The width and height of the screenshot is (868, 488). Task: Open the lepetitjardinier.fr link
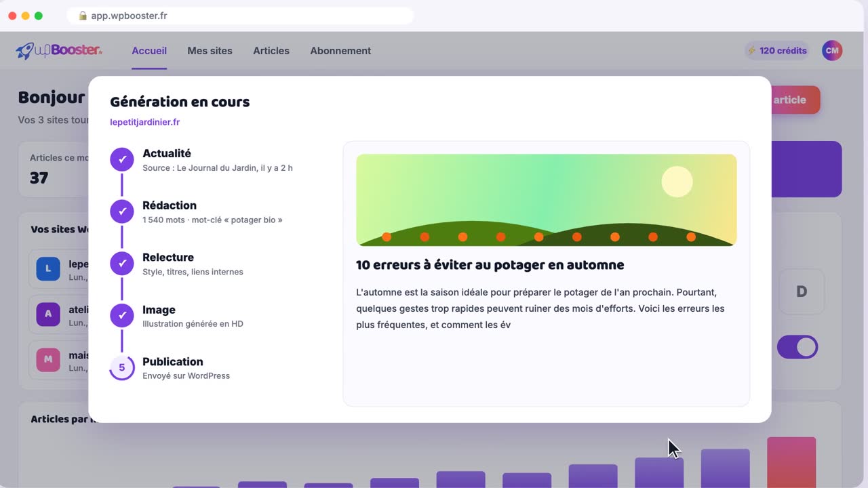pos(144,122)
